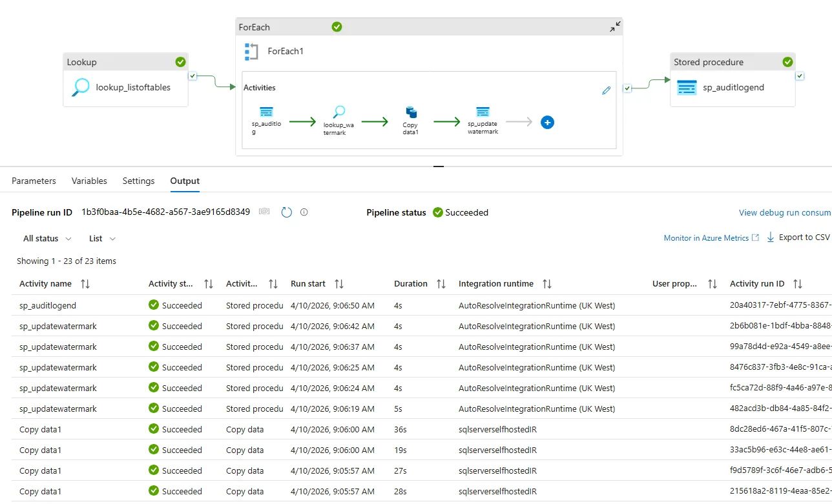Select the Stored procedure activity header
Screen dimensions: 832x504
[733, 62]
